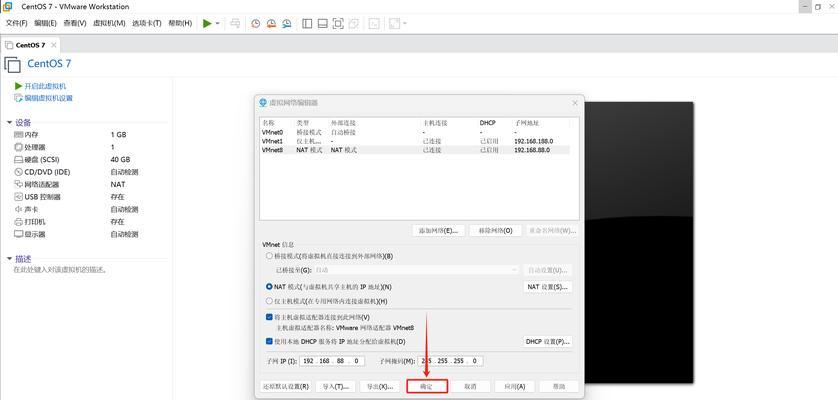Select the VMnet8 NAT row in list

[x=415, y=150]
